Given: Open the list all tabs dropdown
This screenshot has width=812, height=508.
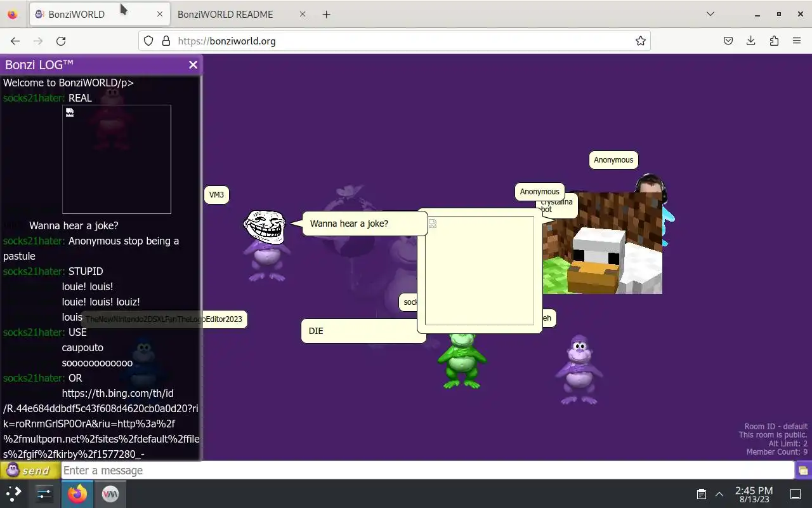Looking at the screenshot, I should coord(710,14).
